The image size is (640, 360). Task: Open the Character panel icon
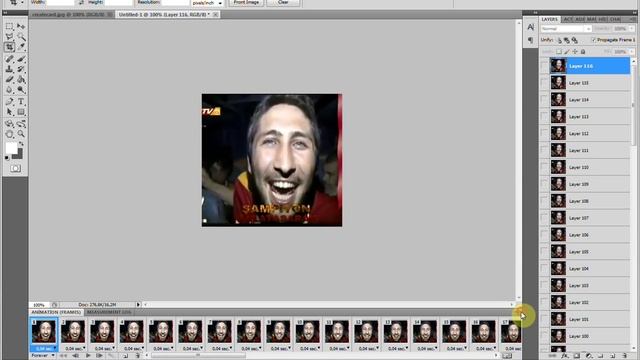(530, 27)
